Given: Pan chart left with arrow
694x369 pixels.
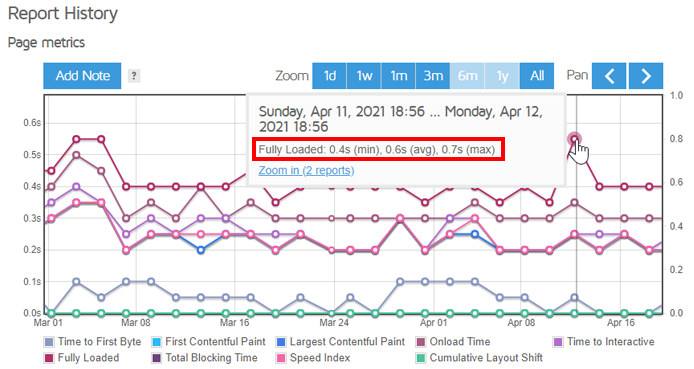Looking at the screenshot, I should (x=609, y=76).
